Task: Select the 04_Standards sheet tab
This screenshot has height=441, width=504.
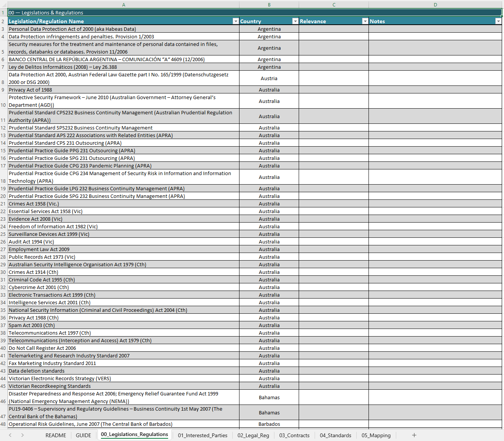Action: point(335,435)
